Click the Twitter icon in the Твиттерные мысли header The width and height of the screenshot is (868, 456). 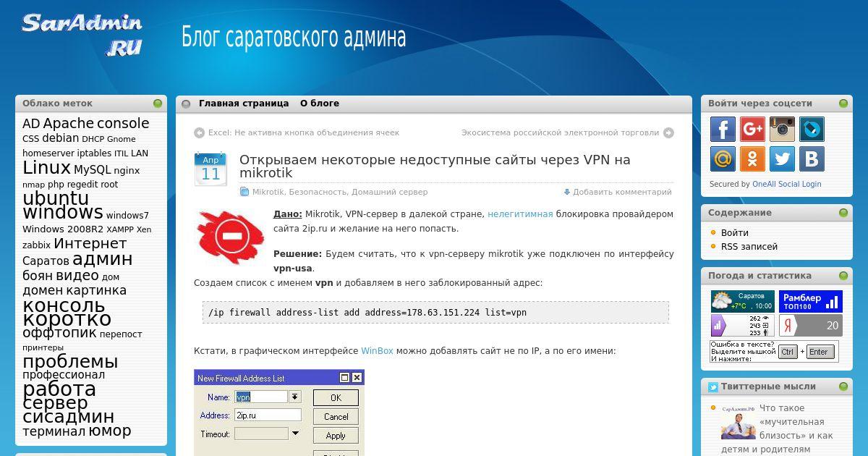[x=713, y=387]
